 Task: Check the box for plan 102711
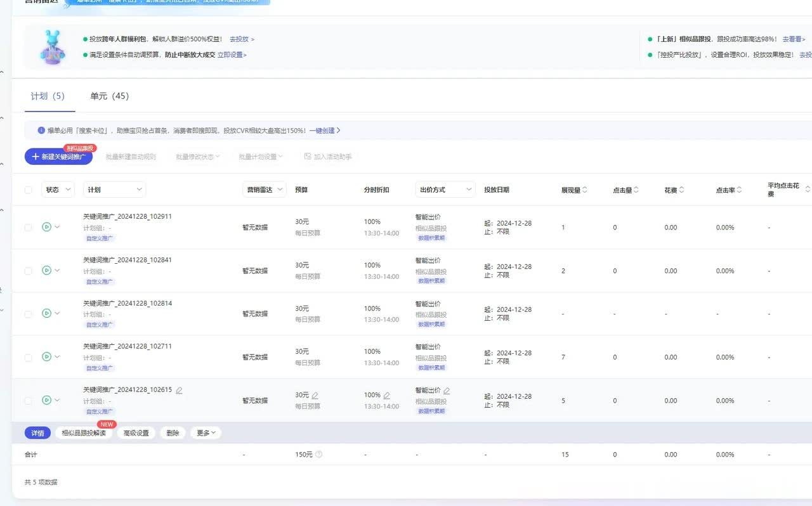28,357
